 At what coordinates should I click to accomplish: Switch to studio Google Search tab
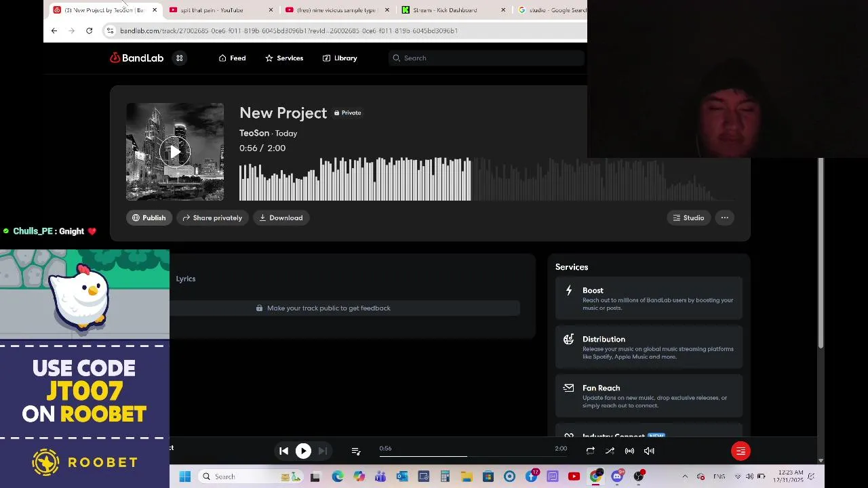click(x=551, y=9)
